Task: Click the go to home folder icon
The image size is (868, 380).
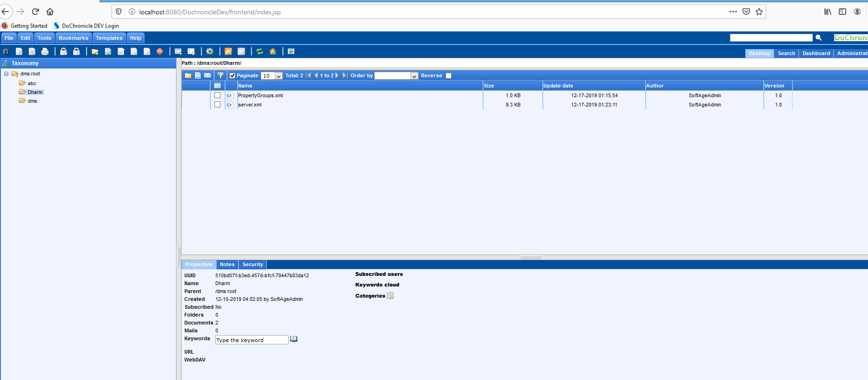Action: [x=273, y=51]
